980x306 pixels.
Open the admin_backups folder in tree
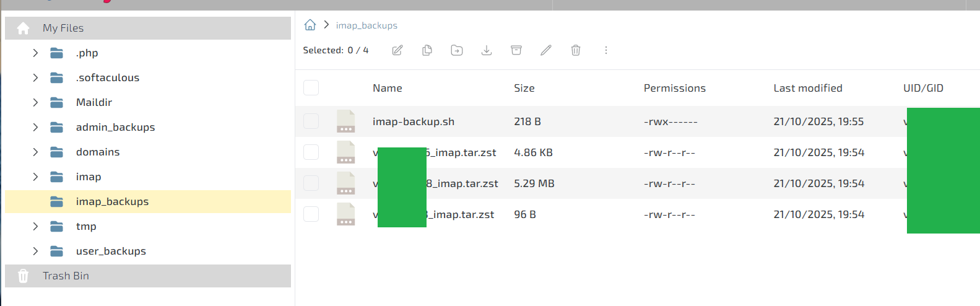coord(115,127)
